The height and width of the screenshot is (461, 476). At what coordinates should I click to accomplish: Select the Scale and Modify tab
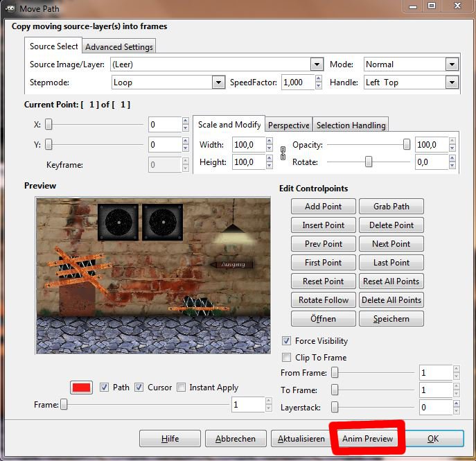[x=229, y=125]
